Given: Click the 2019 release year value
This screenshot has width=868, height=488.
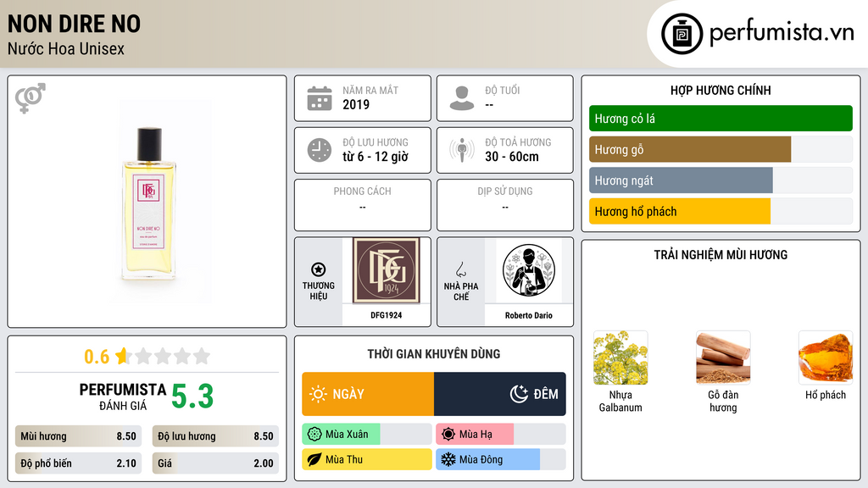Looking at the screenshot, I should 356,104.
